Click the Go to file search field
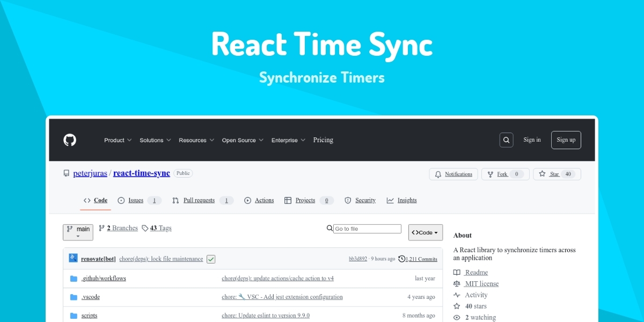644x322 pixels. [367, 229]
